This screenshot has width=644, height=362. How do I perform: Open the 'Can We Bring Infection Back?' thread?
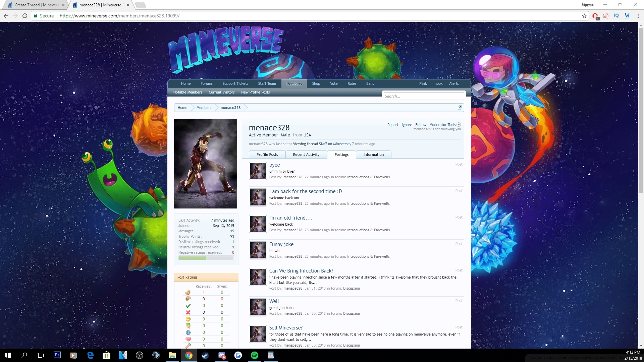tap(301, 271)
